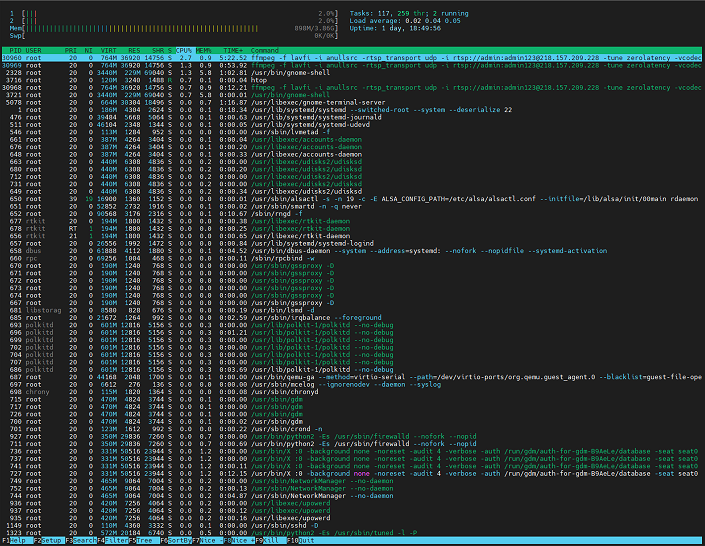Quit htop using F10 Quit

(301, 541)
